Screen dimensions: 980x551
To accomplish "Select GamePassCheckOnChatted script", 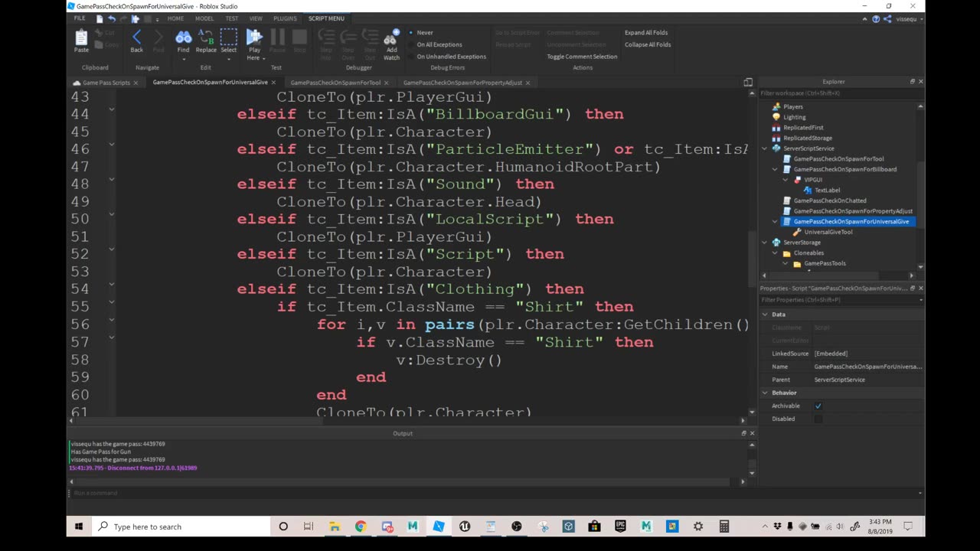I will point(830,201).
